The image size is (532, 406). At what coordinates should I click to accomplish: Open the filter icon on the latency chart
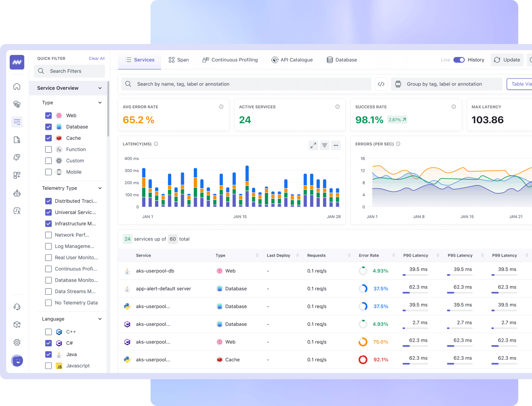[324, 145]
